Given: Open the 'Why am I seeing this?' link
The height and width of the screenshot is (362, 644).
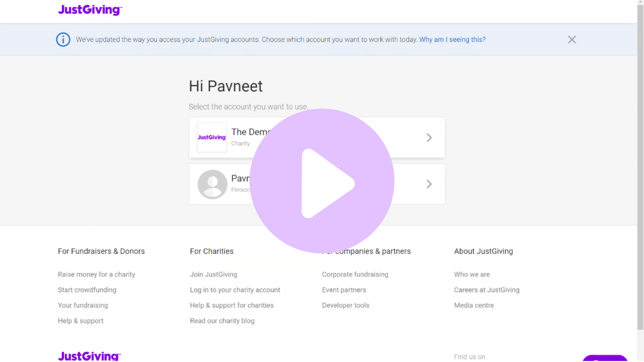Looking at the screenshot, I should (452, 40).
